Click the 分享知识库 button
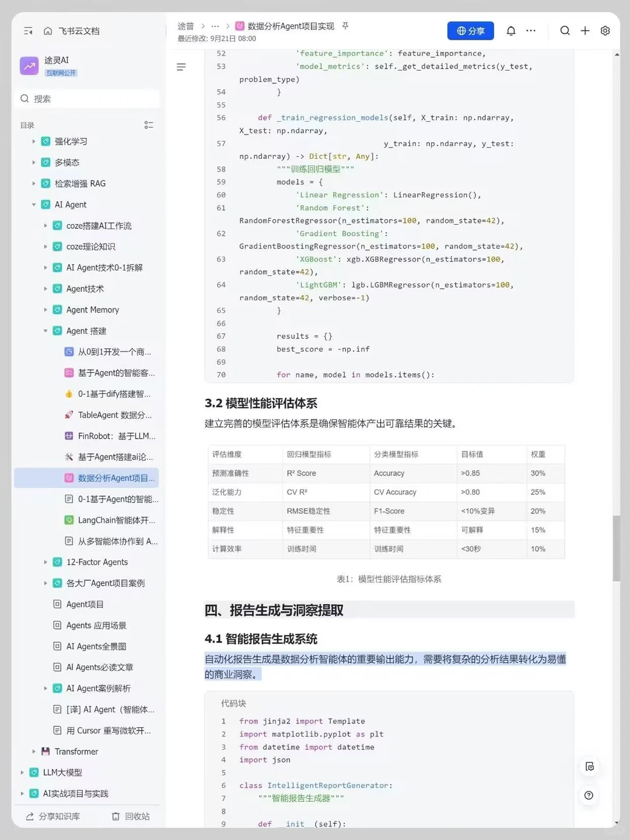The height and width of the screenshot is (840, 630). 52,816
